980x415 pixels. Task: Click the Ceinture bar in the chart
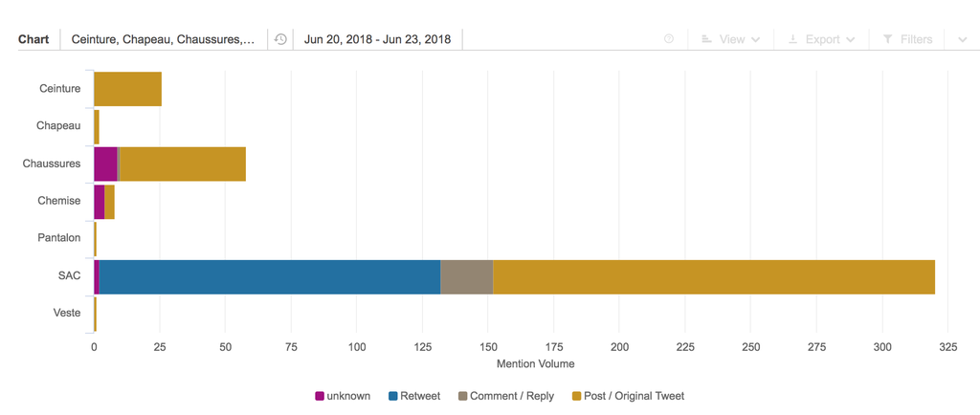128,89
